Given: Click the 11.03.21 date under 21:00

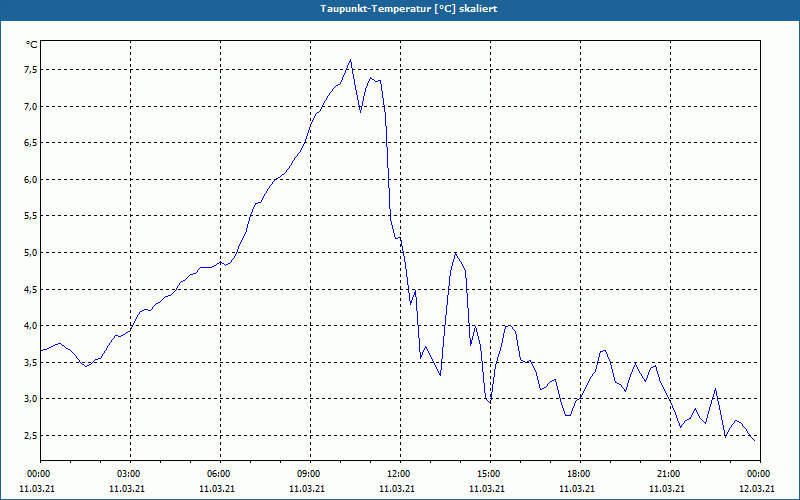Looking at the screenshot, I should point(666,489).
